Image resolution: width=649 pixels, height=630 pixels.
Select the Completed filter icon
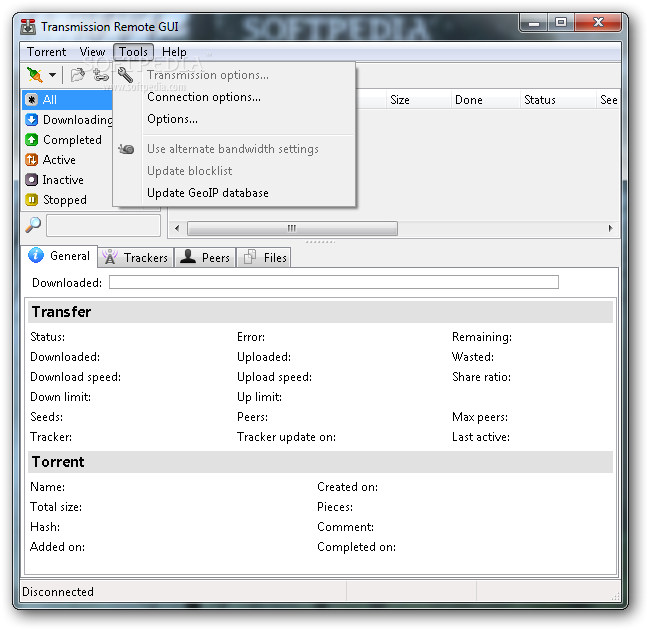(31, 139)
